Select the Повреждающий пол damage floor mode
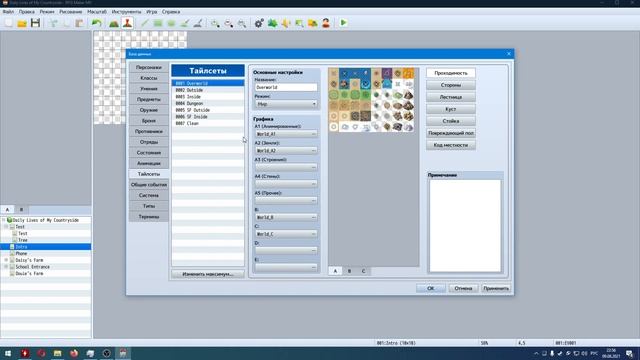 coord(451,133)
